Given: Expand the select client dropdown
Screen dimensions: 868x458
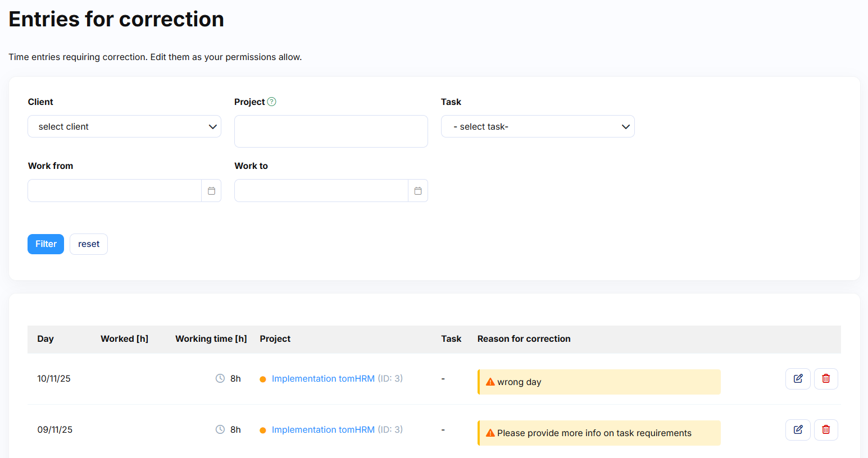Looking at the screenshot, I should (x=124, y=127).
